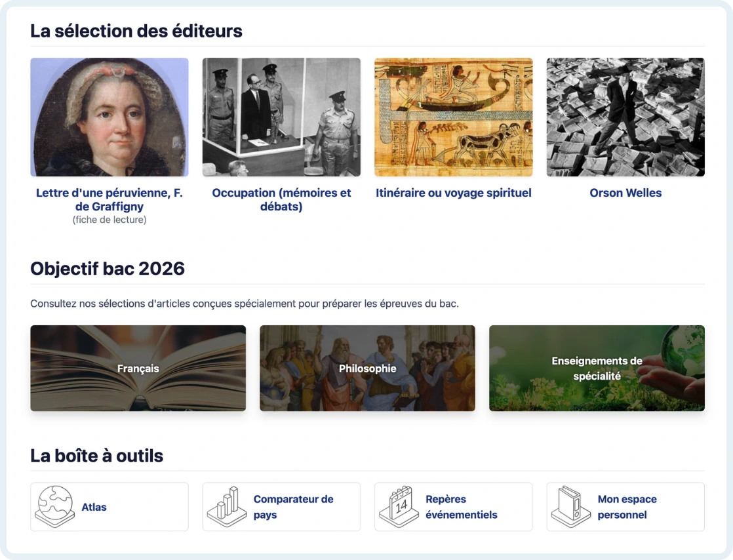This screenshot has width=733, height=560.
Task: Open the Français bac selection card
Action: point(138,369)
